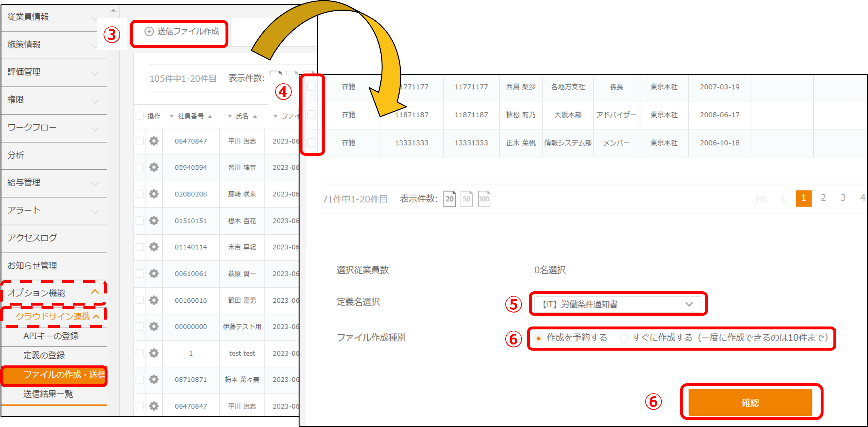
Task: Click the orange 確認 button
Action: [750, 402]
